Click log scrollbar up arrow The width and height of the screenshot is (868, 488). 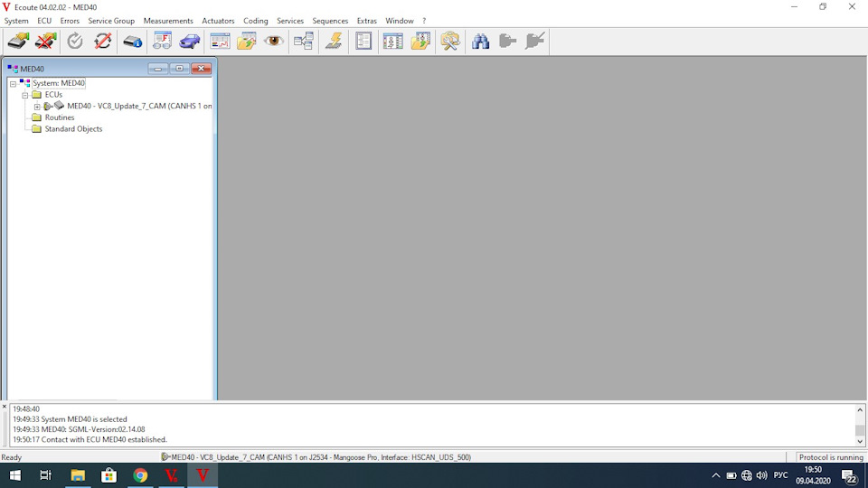pyautogui.click(x=860, y=410)
